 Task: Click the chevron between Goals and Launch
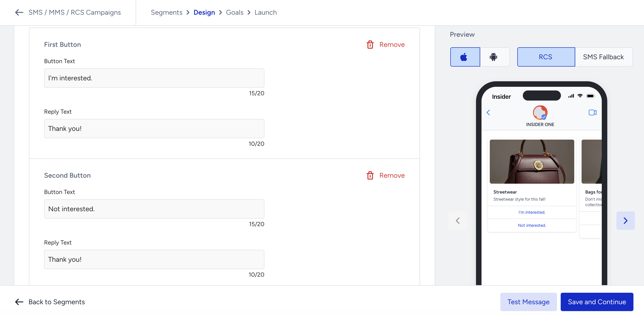pos(249,12)
